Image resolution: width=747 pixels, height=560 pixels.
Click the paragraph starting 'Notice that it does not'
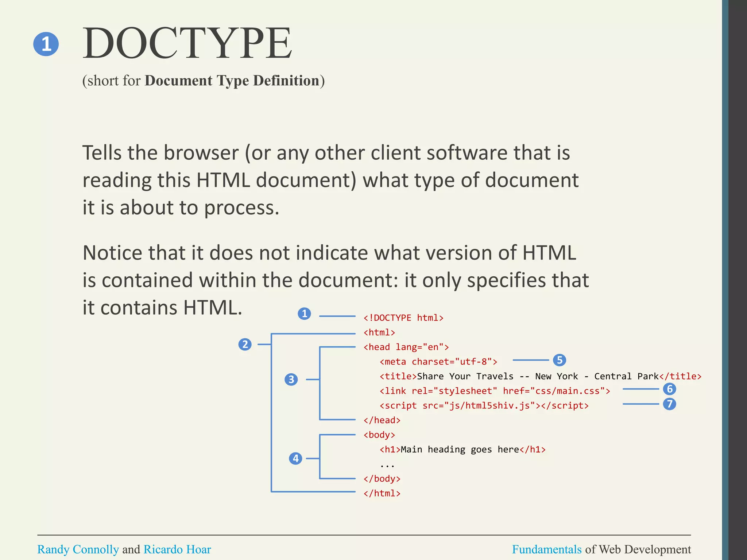pos(336,280)
